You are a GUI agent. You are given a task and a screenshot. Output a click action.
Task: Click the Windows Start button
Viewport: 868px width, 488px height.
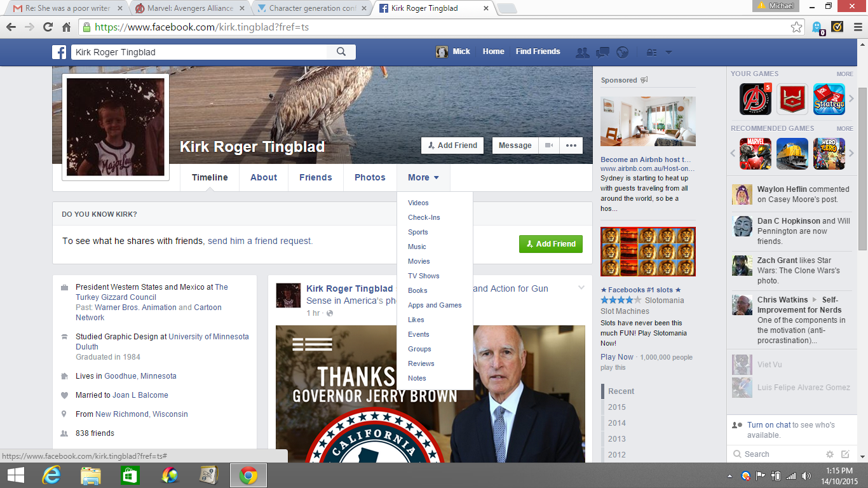point(15,475)
